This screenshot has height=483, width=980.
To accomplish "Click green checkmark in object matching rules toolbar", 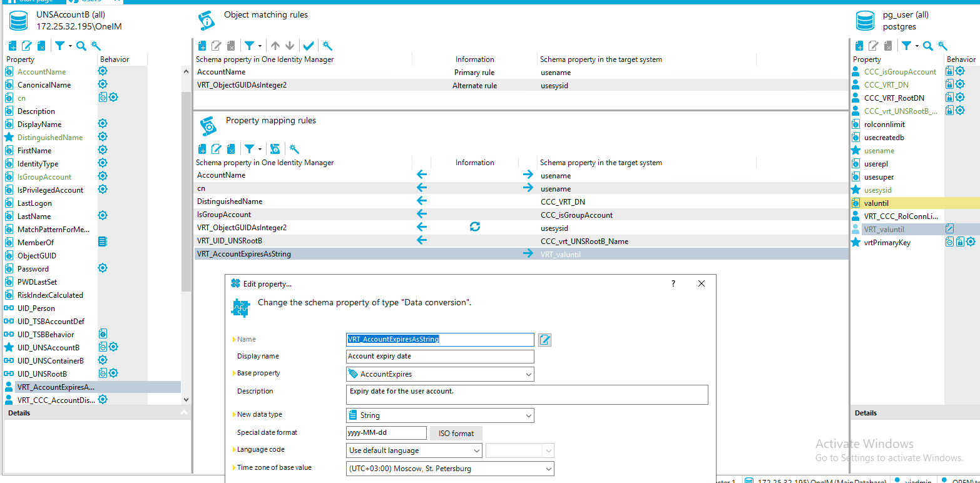I will point(308,46).
